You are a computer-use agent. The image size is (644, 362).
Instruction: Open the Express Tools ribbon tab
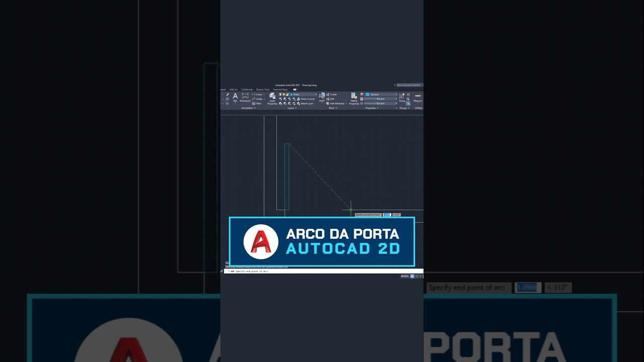[x=263, y=89]
